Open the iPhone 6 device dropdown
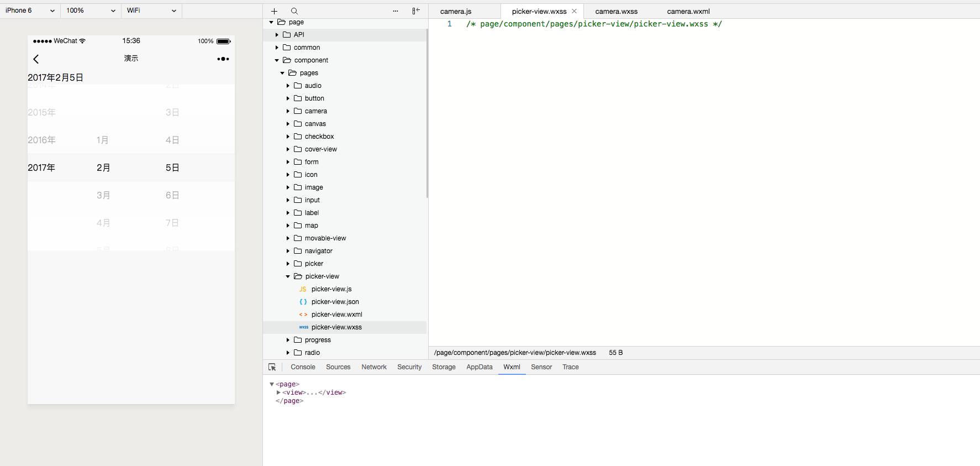The width and height of the screenshot is (980, 466). (x=30, y=11)
